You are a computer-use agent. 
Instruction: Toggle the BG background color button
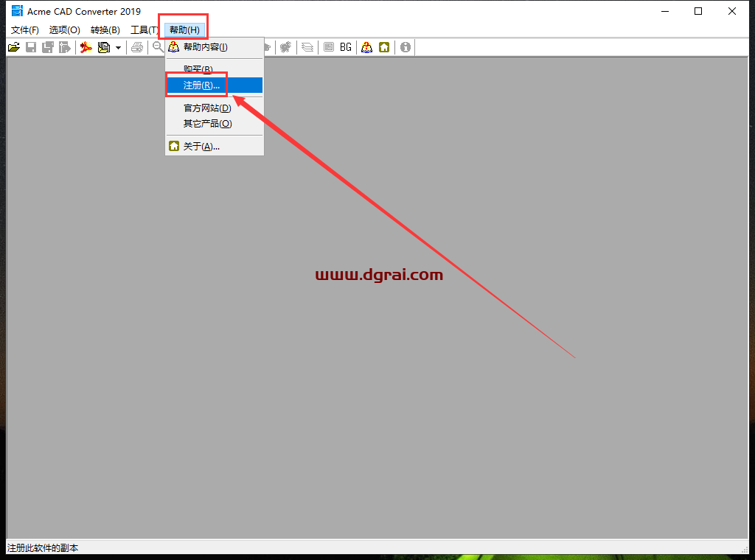coord(346,47)
